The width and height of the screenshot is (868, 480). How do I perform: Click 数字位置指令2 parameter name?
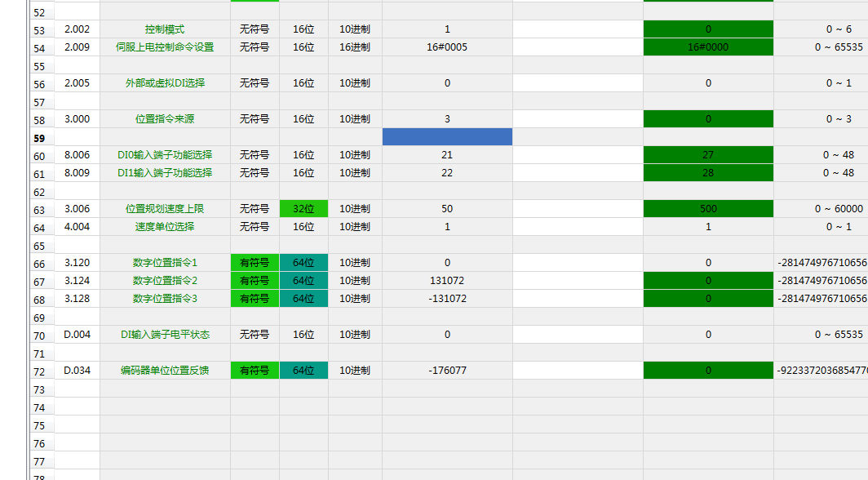click(x=165, y=281)
